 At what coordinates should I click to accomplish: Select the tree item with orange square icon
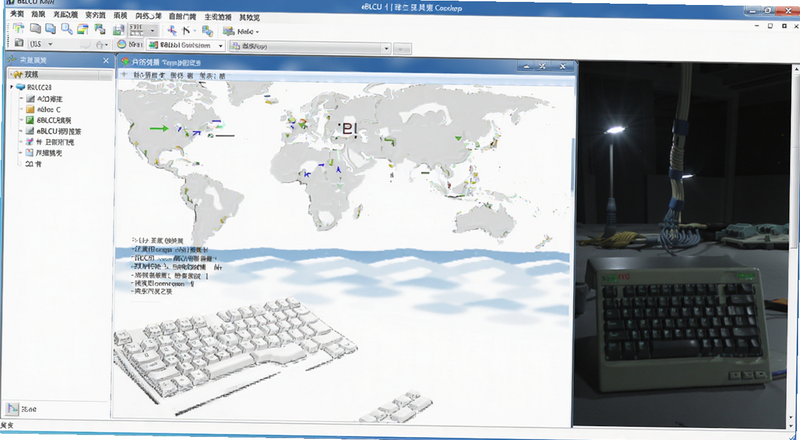click(43, 109)
